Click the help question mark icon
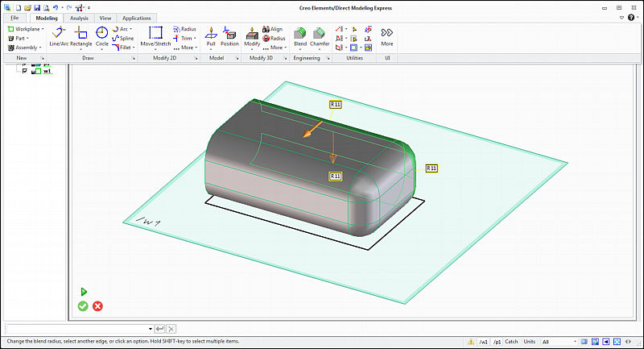644x349 pixels. [x=631, y=18]
